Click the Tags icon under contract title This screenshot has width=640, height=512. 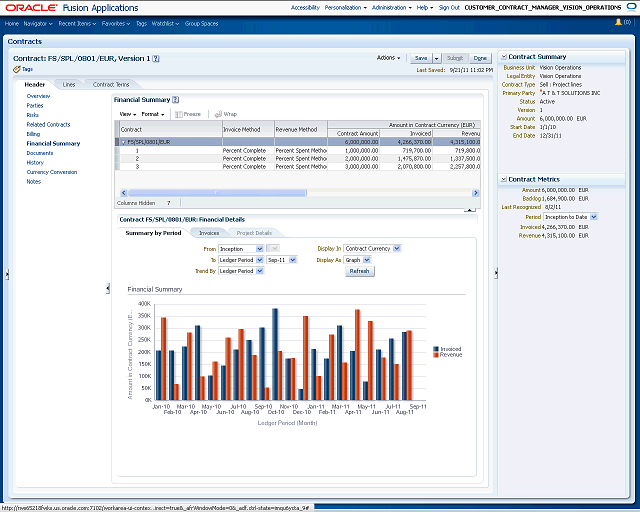click(x=17, y=69)
